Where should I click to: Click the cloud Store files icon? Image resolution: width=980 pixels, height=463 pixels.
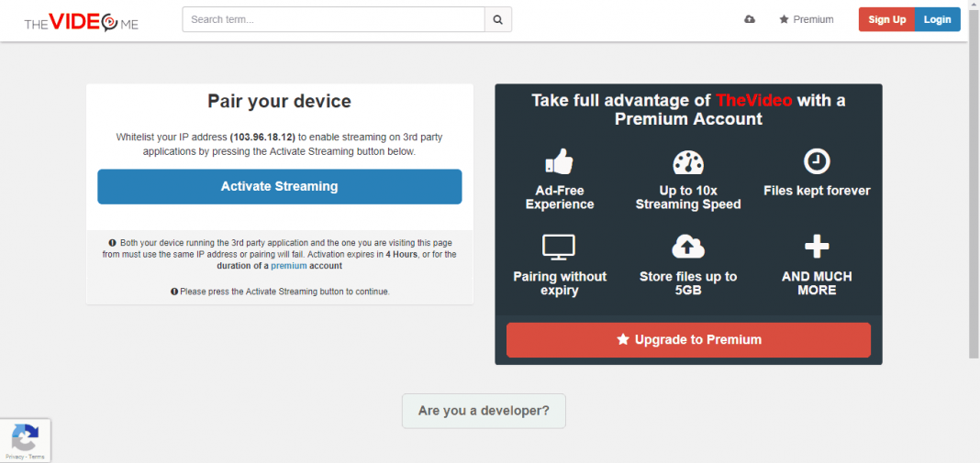pos(687,247)
